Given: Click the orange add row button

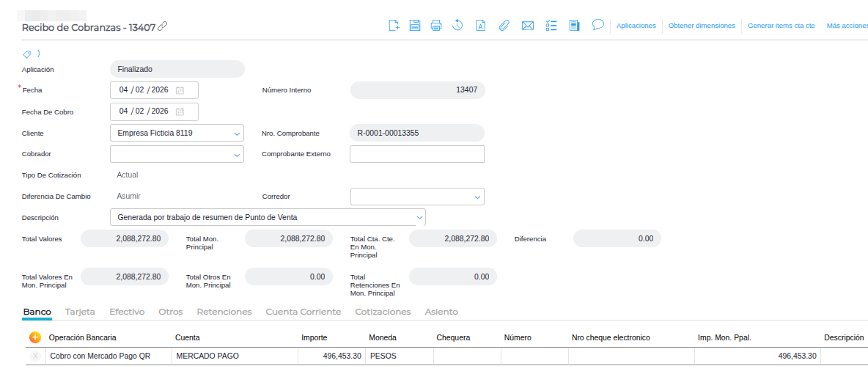Looking at the screenshot, I should click(34, 337).
